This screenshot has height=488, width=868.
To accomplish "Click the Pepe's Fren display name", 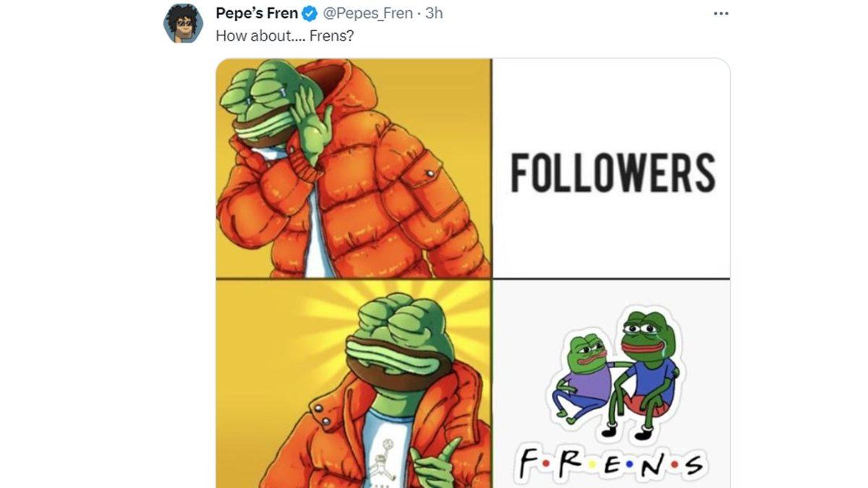I will click(x=256, y=14).
